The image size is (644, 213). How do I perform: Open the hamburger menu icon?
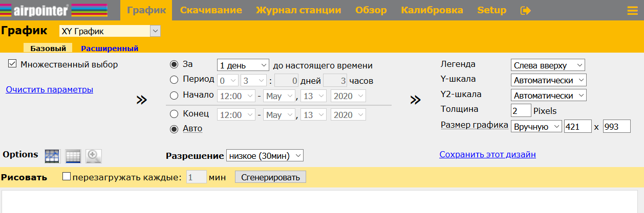click(632, 11)
